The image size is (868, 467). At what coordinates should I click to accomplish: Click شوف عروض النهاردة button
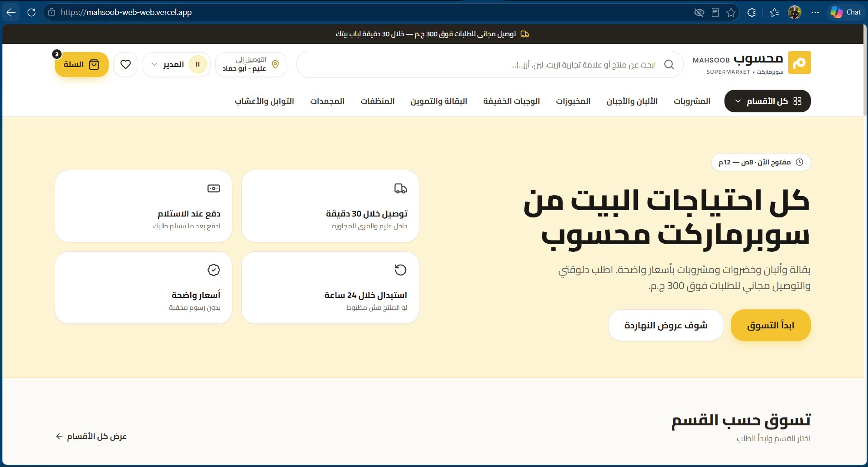click(666, 325)
